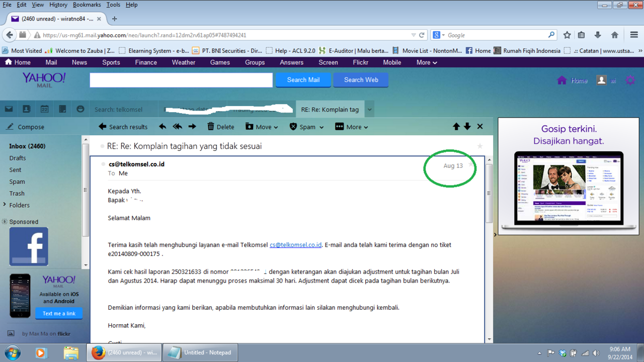
Task: Click the Yahoo Mail search input field
Action: (181, 80)
